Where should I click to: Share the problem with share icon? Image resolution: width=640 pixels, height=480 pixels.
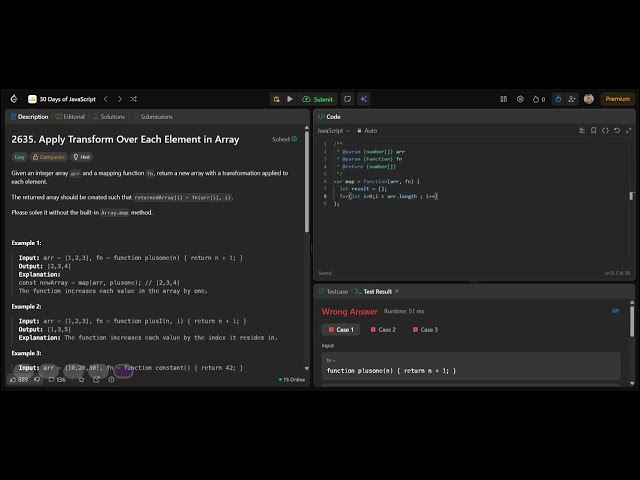(96, 380)
